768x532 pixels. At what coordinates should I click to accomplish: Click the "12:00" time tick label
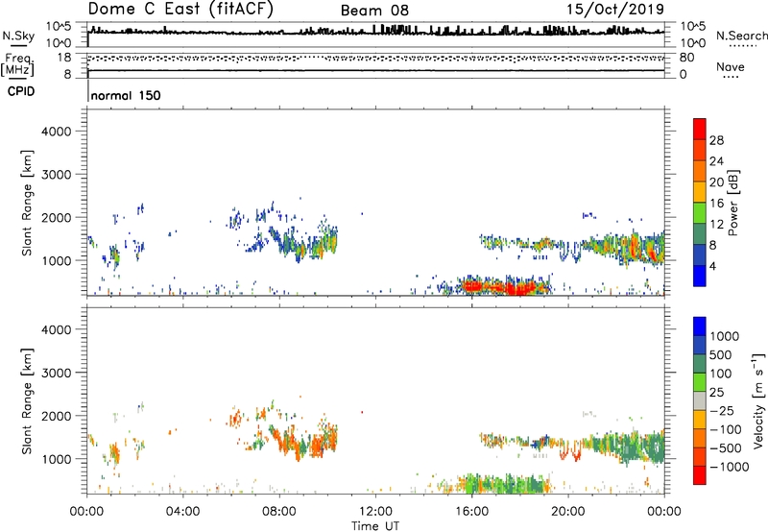375,512
